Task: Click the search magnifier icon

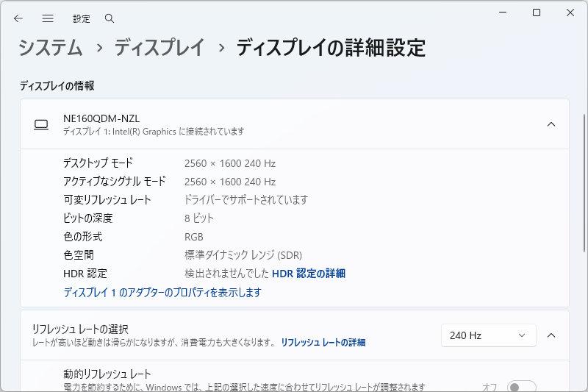Action: click(110, 18)
